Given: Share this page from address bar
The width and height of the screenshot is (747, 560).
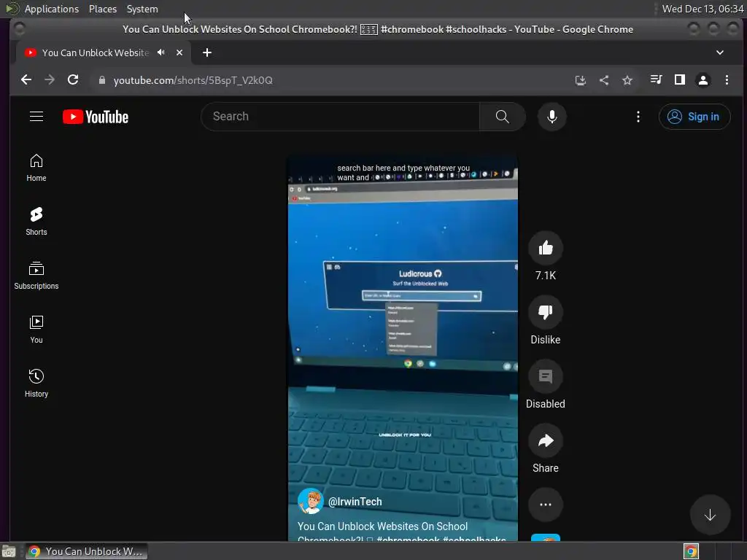Looking at the screenshot, I should 603,80.
